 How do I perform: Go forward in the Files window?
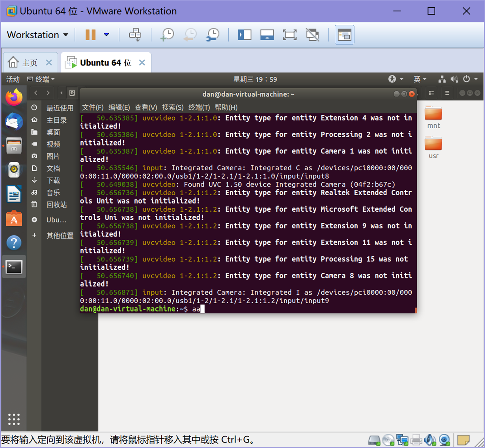[48, 93]
